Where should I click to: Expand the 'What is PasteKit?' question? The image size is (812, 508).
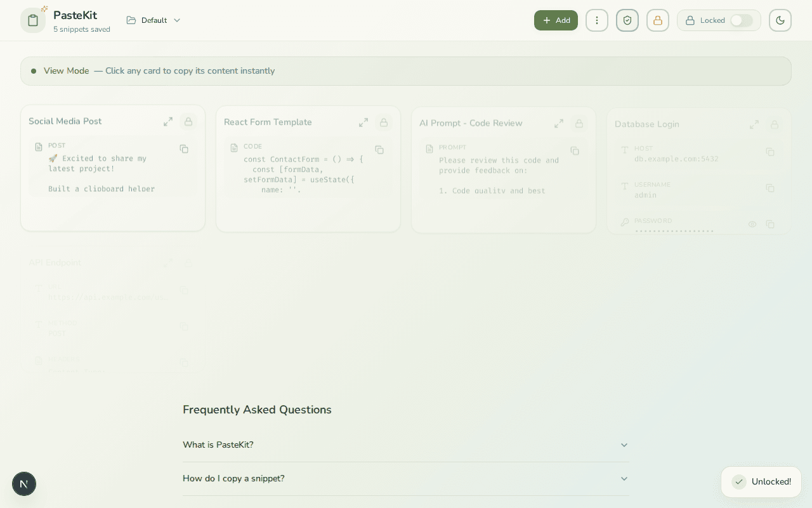(406, 445)
